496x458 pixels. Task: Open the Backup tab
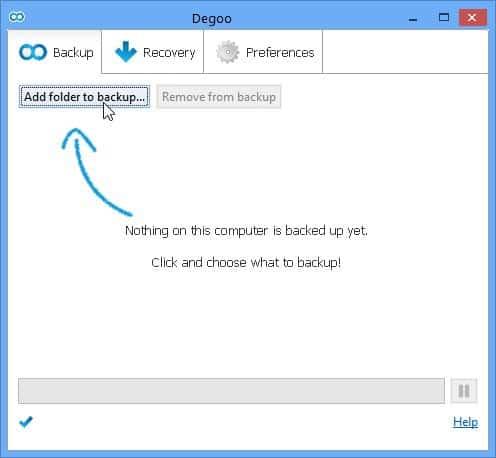point(55,52)
